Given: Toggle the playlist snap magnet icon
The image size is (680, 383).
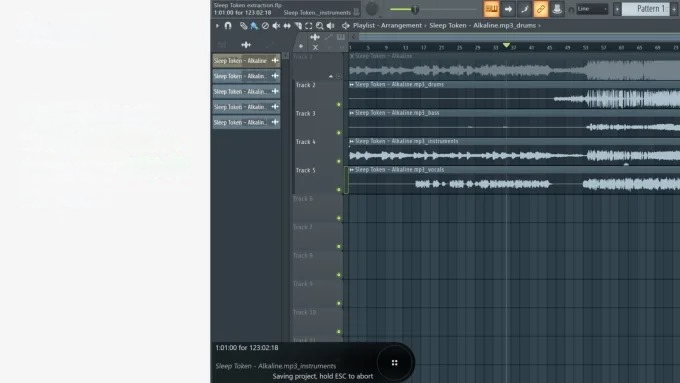Looking at the screenshot, I should [228, 26].
